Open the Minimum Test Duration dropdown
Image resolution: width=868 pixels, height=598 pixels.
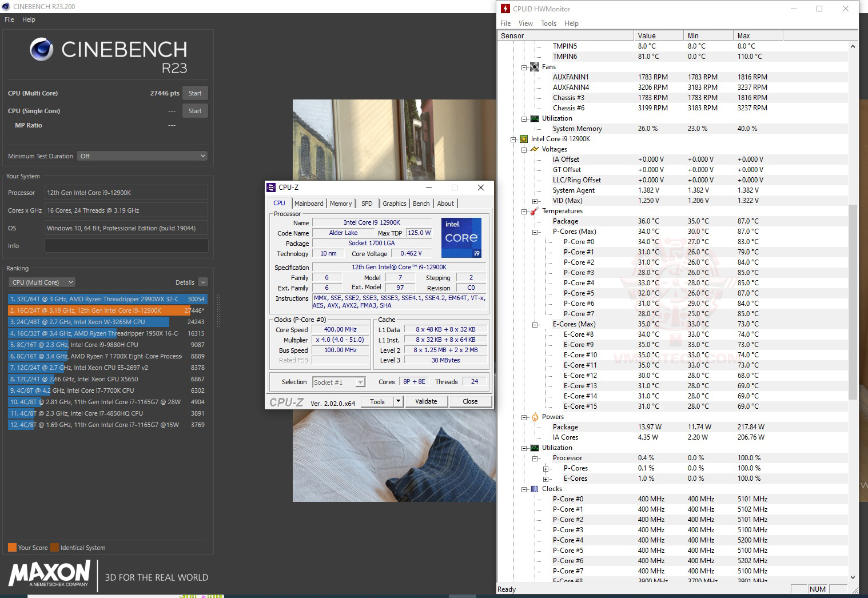click(142, 156)
